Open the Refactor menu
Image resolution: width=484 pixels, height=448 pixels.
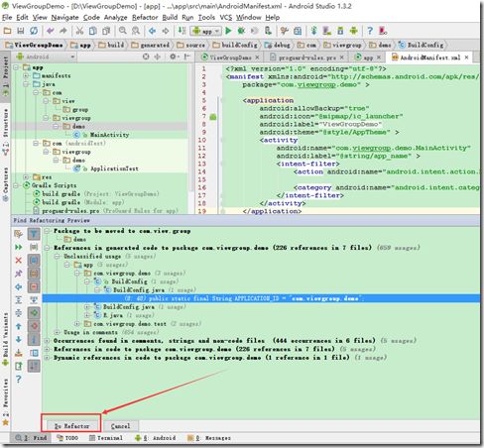click(x=145, y=17)
